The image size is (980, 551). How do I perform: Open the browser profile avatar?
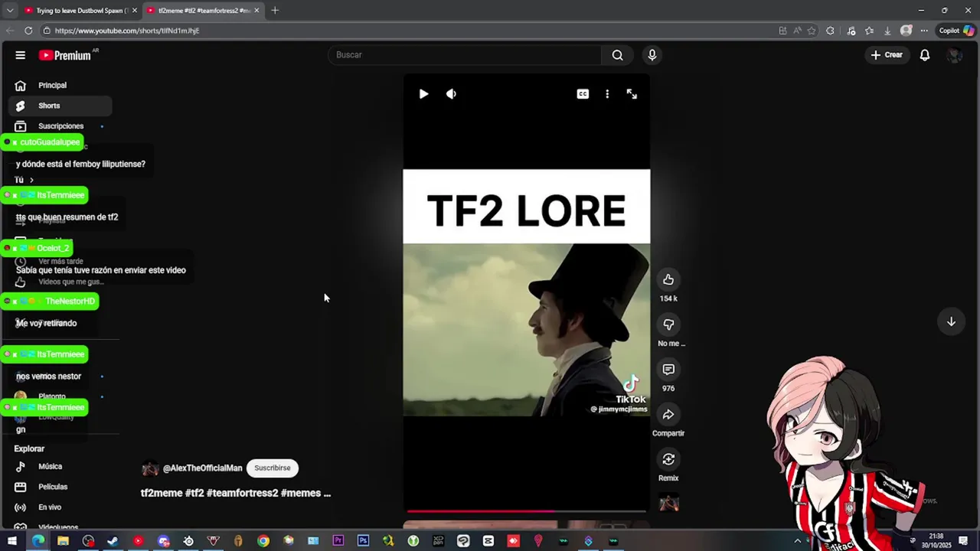tap(906, 31)
